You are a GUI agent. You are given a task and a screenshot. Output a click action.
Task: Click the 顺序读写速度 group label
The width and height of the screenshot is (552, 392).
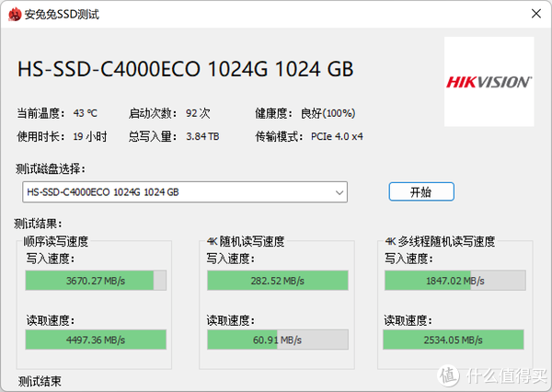[56, 241]
